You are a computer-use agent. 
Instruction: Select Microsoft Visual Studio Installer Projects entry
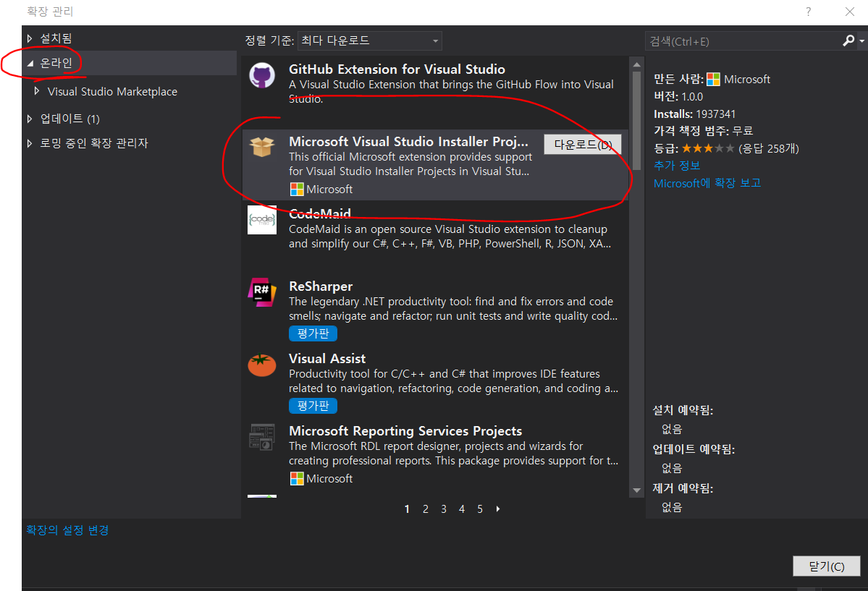(x=435, y=164)
